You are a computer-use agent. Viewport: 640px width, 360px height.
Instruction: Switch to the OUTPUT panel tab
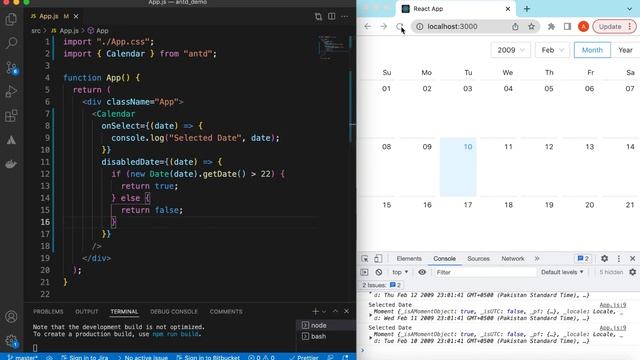click(87, 311)
